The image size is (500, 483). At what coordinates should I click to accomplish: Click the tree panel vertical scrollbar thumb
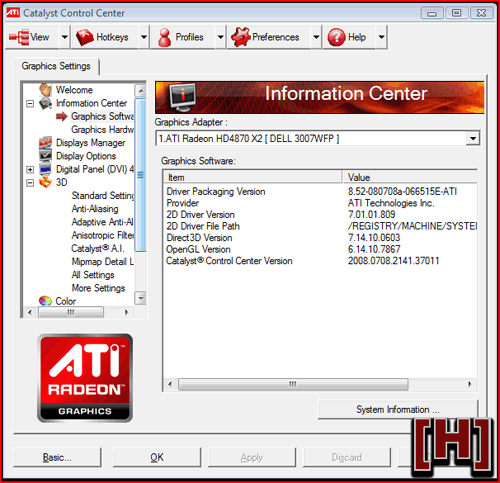pyautogui.click(x=140, y=175)
